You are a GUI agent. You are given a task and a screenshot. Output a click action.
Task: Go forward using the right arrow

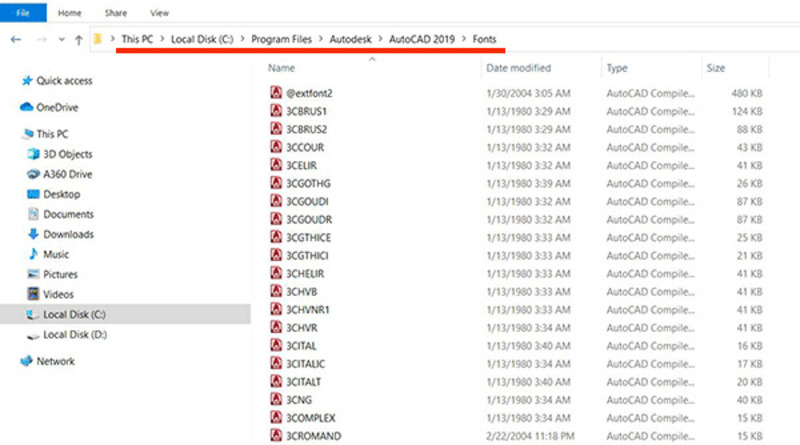click(x=41, y=39)
